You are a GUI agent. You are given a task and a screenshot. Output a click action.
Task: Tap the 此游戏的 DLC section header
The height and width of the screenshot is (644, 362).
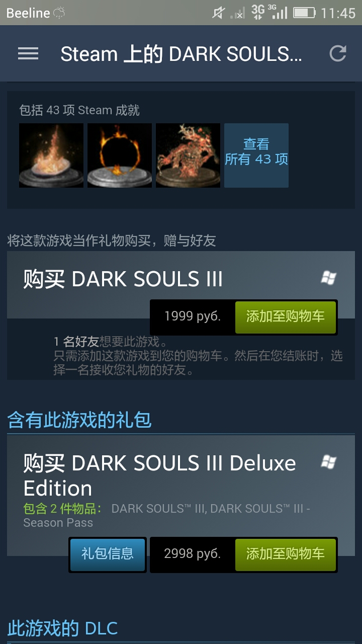pyautogui.click(x=63, y=628)
